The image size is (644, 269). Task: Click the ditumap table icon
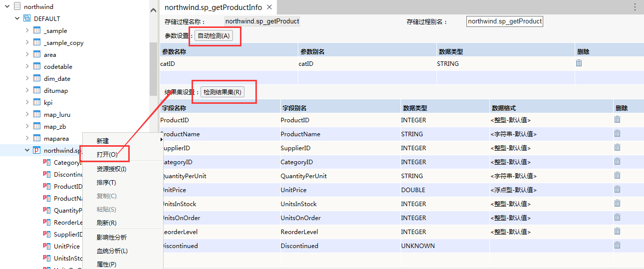point(37,90)
